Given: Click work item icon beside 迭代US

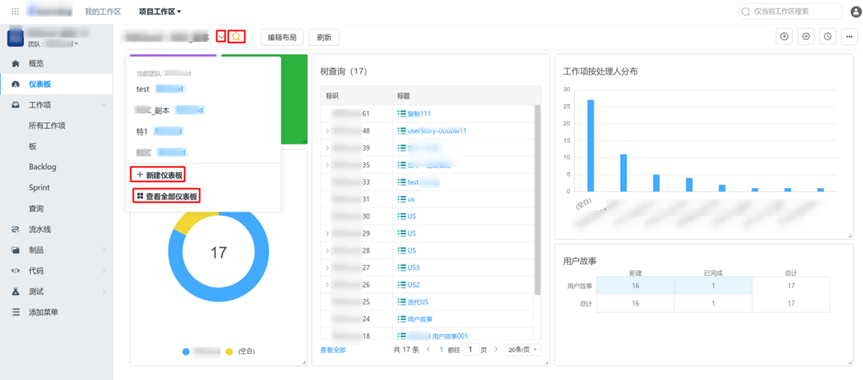Looking at the screenshot, I should [x=401, y=302].
